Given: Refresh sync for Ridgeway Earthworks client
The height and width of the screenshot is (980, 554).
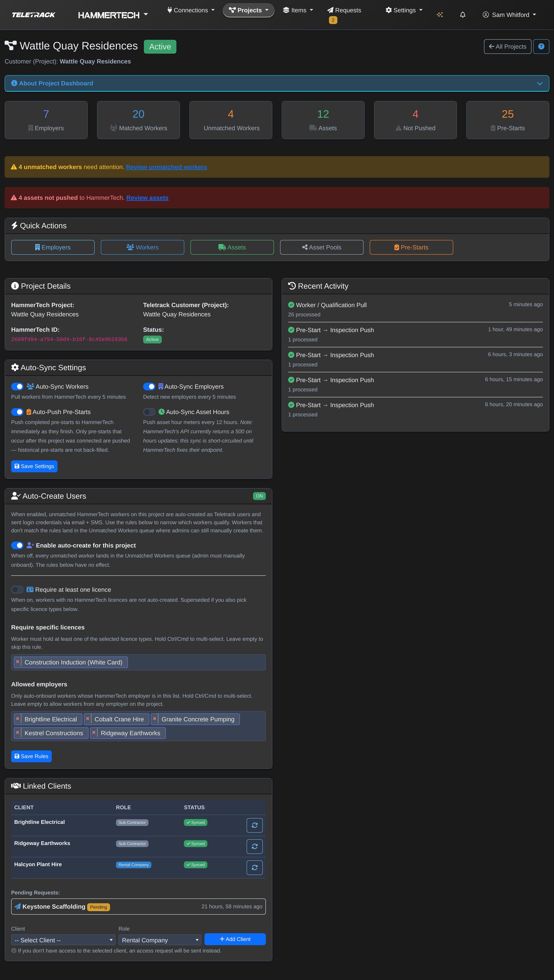Looking at the screenshot, I should pyautogui.click(x=254, y=846).
